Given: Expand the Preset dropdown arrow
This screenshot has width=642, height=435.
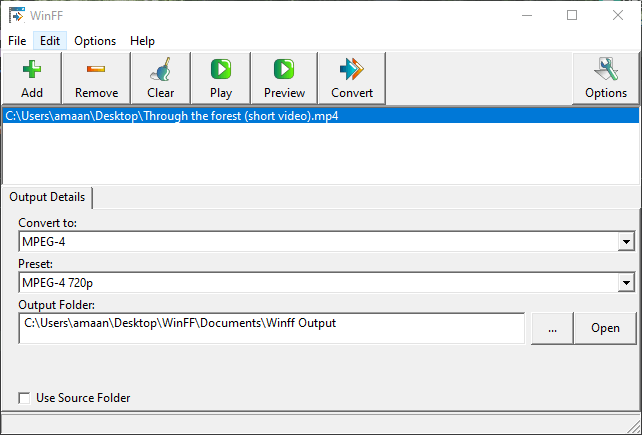Looking at the screenshot, I should pos(626,283).
